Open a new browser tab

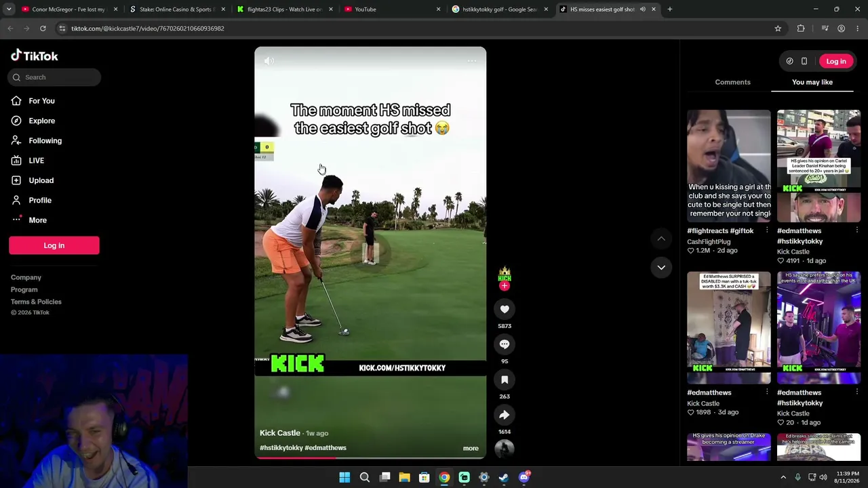click(x=670, y=9)
